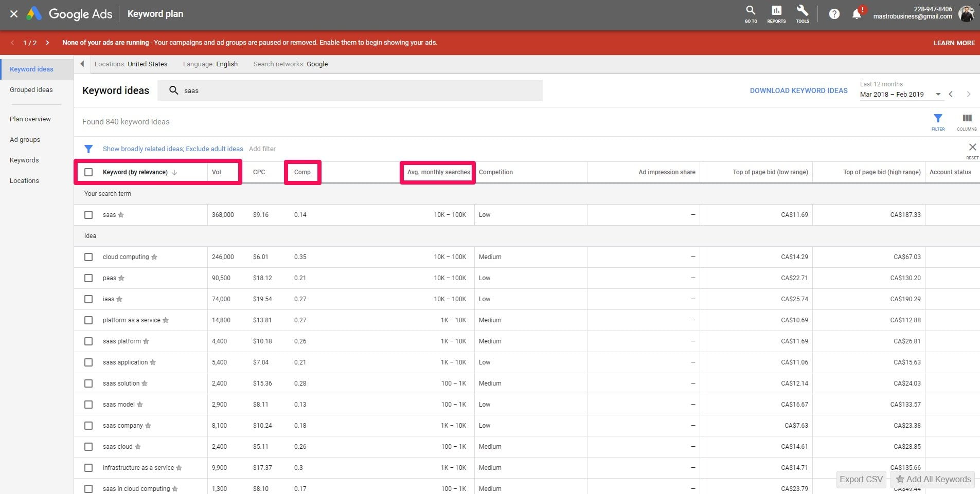
Task: Check the saas solution row checkbox
Action: point(88,383)
